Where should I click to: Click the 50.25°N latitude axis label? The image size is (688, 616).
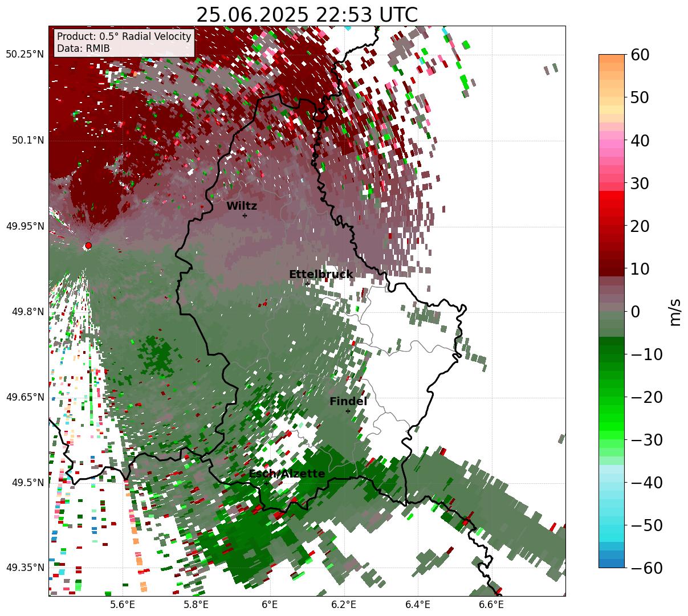[x=25, y=55]
